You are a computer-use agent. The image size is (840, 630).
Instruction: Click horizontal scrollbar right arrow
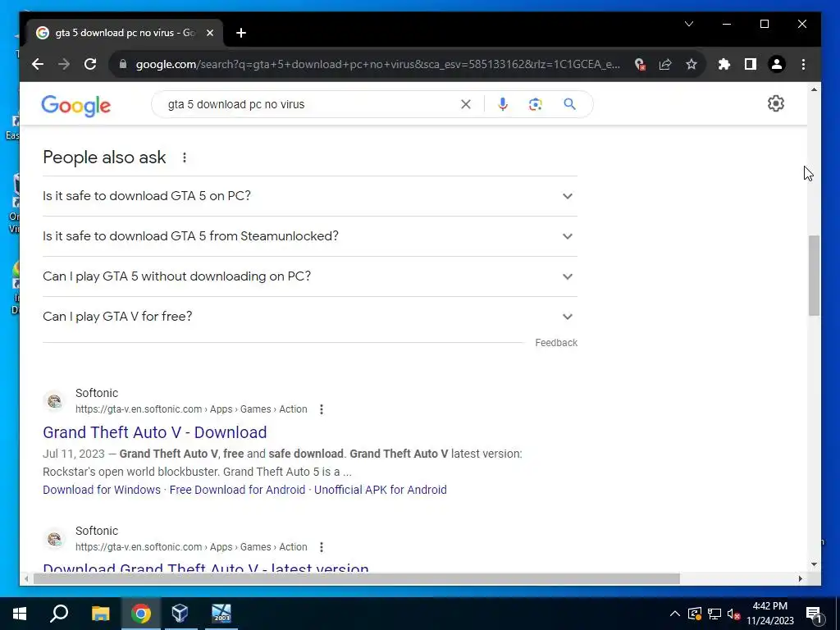click(801, 578)
